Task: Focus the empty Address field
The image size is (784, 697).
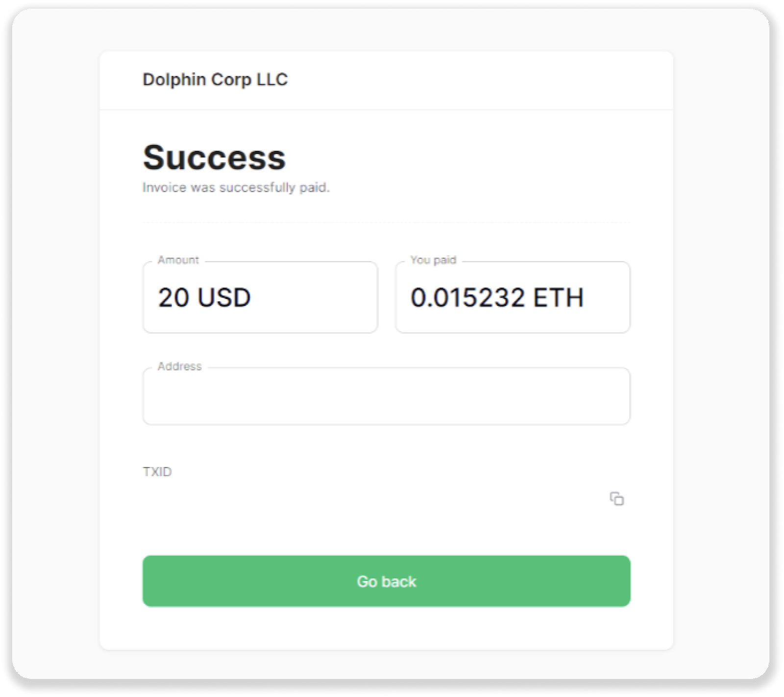Action: (386, 397)
